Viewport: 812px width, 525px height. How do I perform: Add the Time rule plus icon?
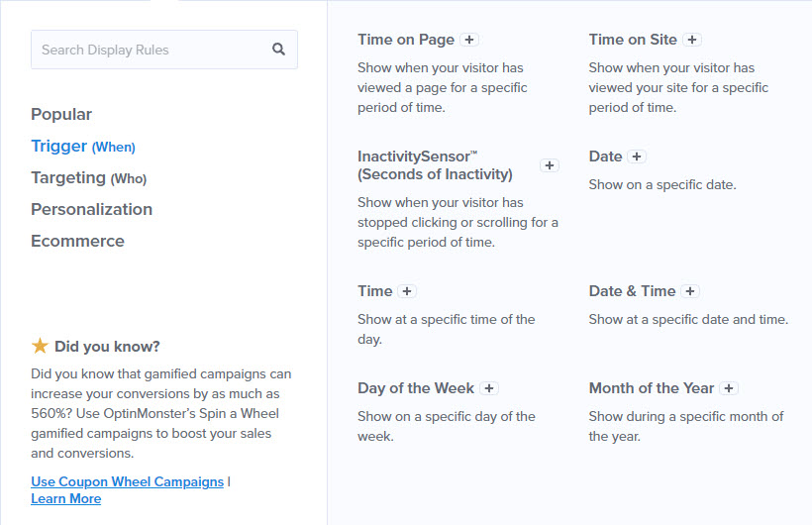pyautogui.click(x=407, y=291)
